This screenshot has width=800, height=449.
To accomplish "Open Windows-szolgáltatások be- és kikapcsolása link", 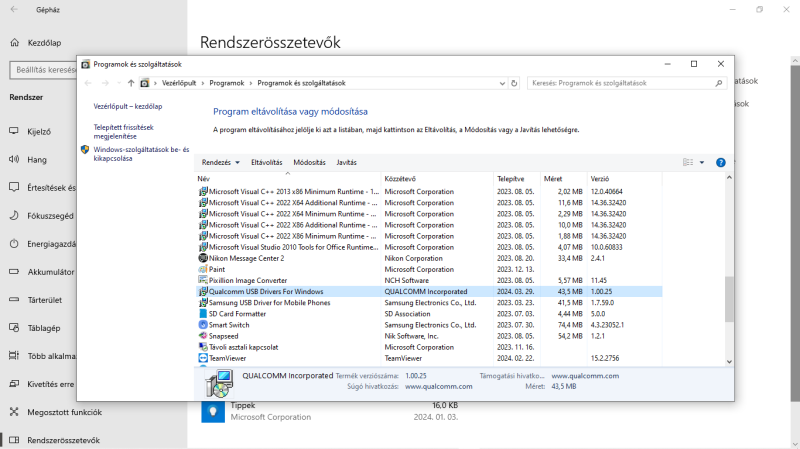I will coord(141,154).
